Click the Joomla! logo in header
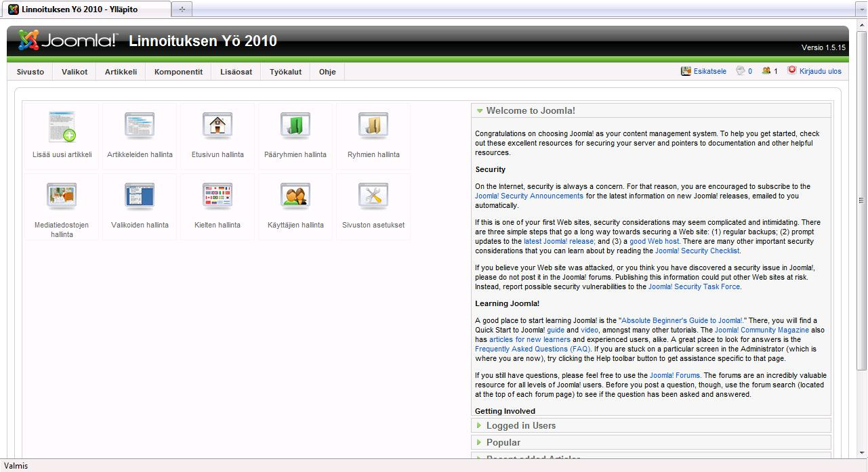This screenshot has width=868, height=472. (x=67, y=41)
